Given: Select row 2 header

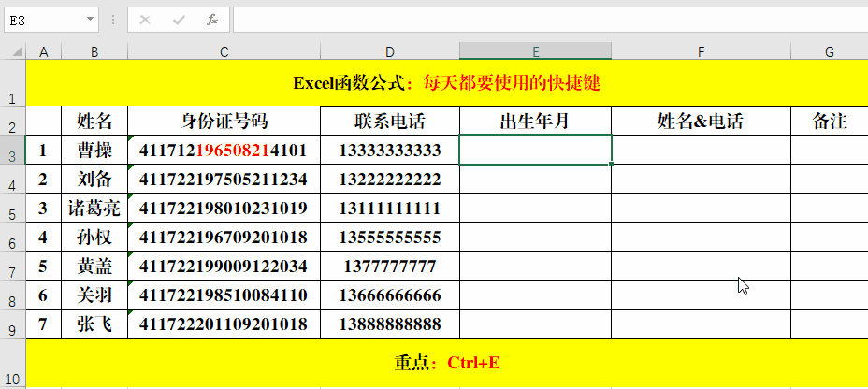Looking at the screenshot, I should coord(13,120).
